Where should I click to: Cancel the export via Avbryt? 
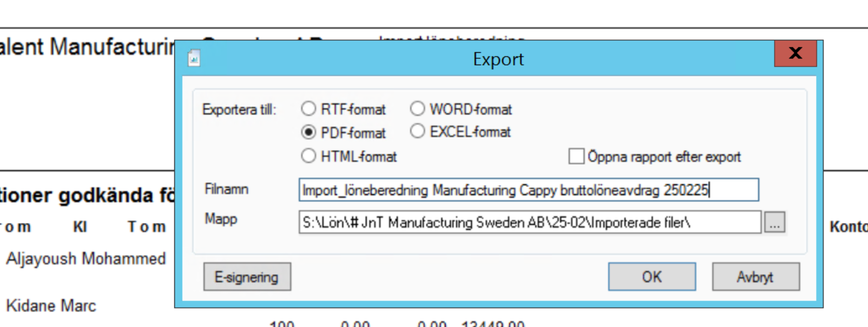point(755,277)
